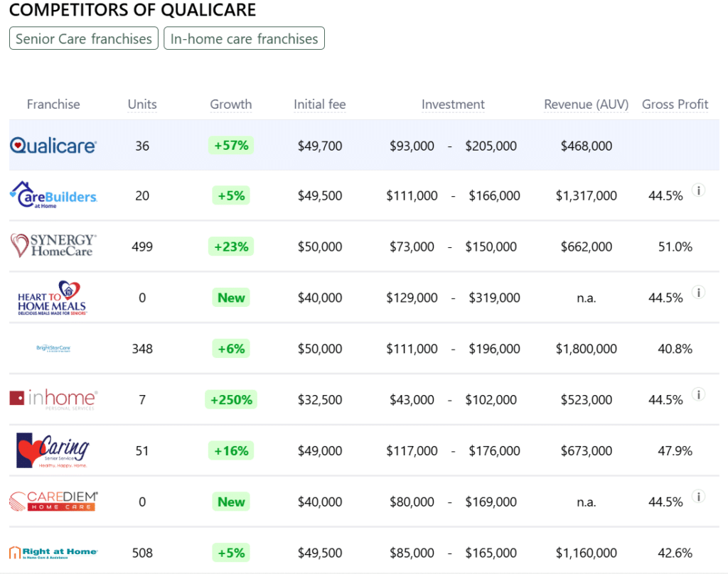Click the $205,000 maximum investment for Qualicare

491,146
